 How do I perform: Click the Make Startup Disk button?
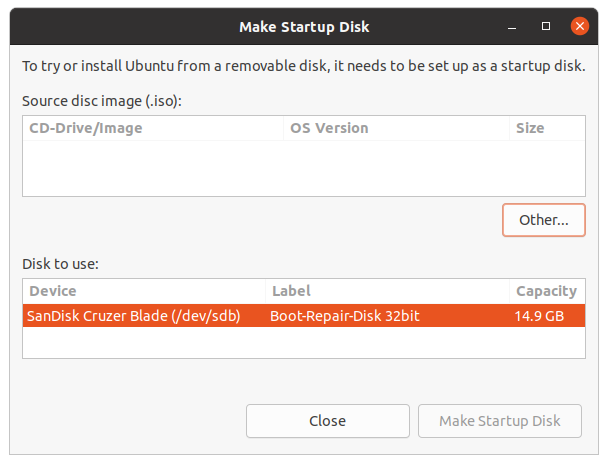coord(500,421)
